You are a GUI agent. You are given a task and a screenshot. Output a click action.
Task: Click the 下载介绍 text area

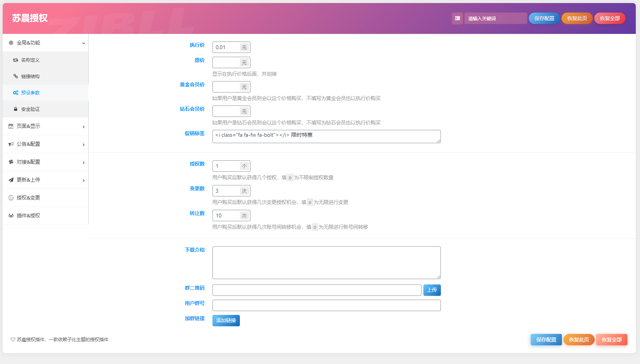(x=326, y=263)
